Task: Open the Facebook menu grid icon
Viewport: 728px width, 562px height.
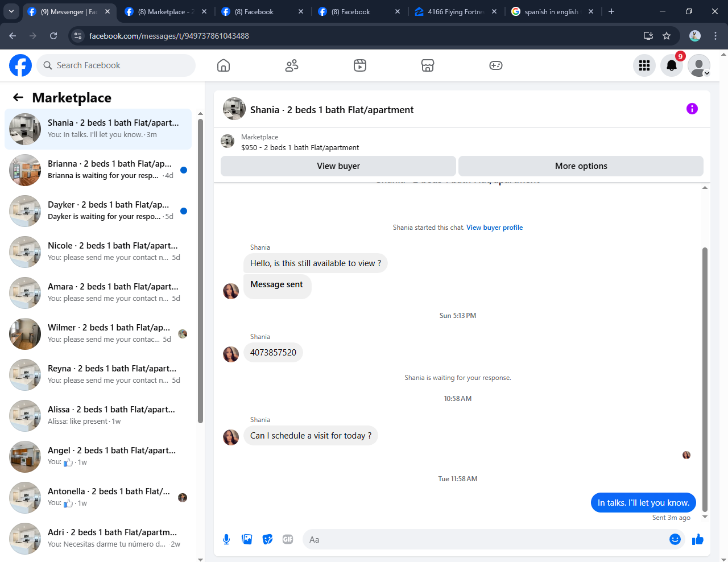Action: click(x=644, y=65)
